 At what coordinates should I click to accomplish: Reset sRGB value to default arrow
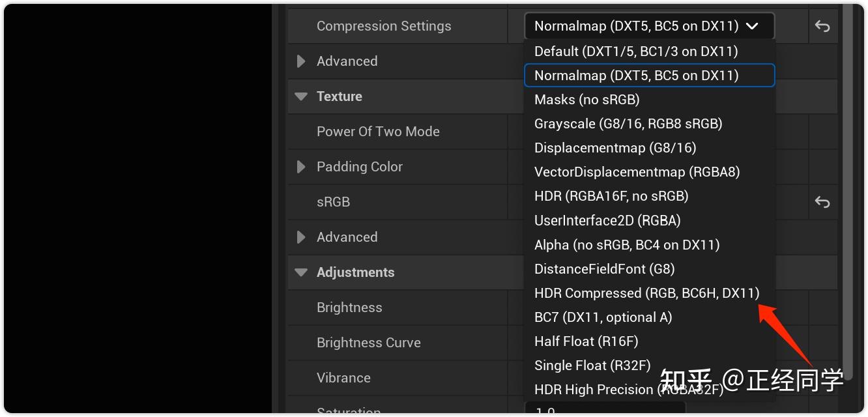click(x=822, y=202)
